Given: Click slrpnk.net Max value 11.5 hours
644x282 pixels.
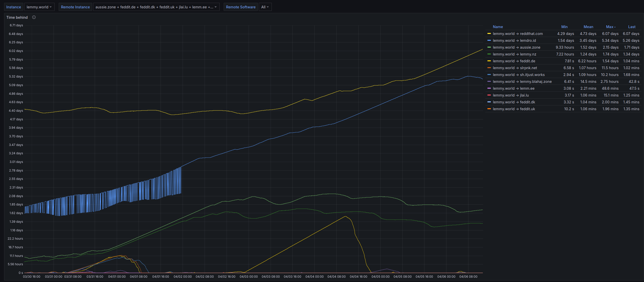Looking at the screenshot, I should coord(610,68).
